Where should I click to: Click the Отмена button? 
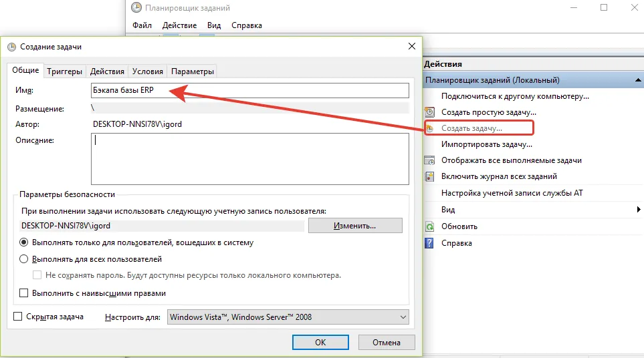tap(387, 343)
